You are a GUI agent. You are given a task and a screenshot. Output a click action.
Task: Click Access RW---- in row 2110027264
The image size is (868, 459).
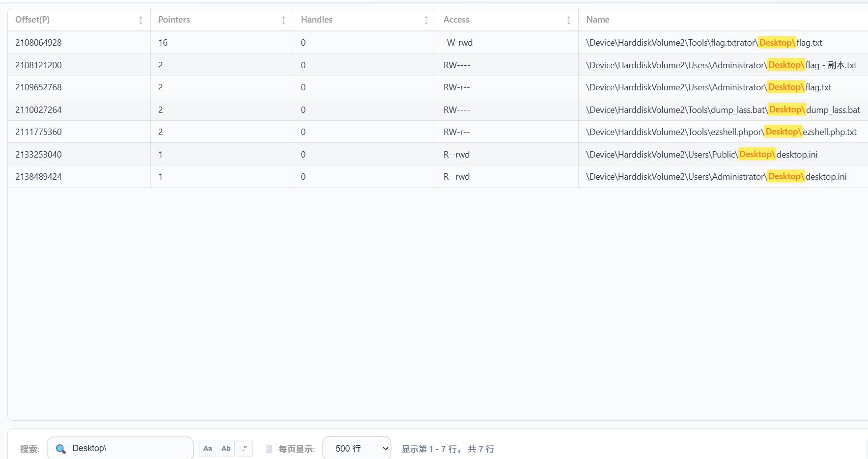click(457, 110)
